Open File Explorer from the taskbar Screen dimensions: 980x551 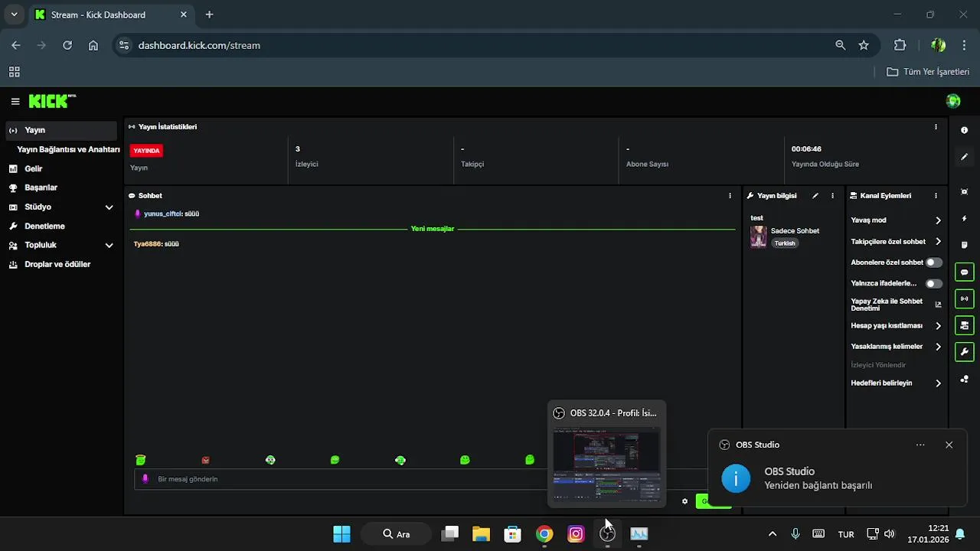(x=481, y=534)
